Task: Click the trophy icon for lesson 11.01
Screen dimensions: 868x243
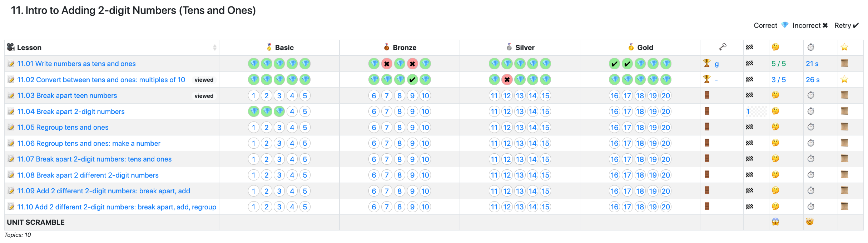Action: tap(706, 63)
